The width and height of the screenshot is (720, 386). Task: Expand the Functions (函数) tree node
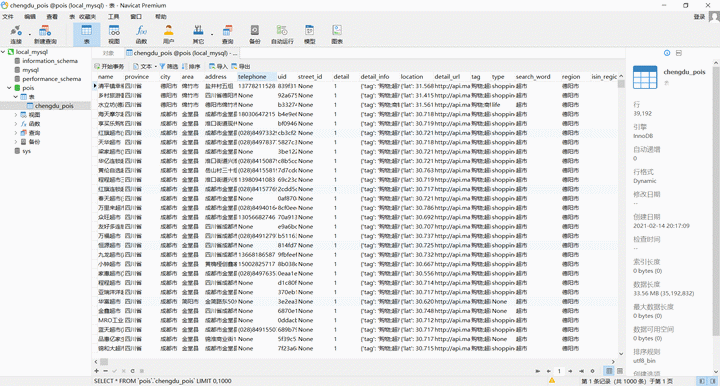point(16,124)
